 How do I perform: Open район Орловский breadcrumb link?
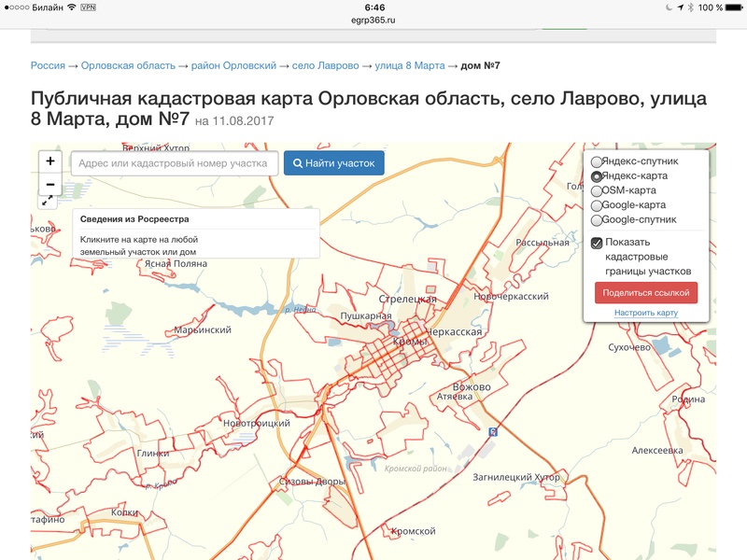point(233,65)
